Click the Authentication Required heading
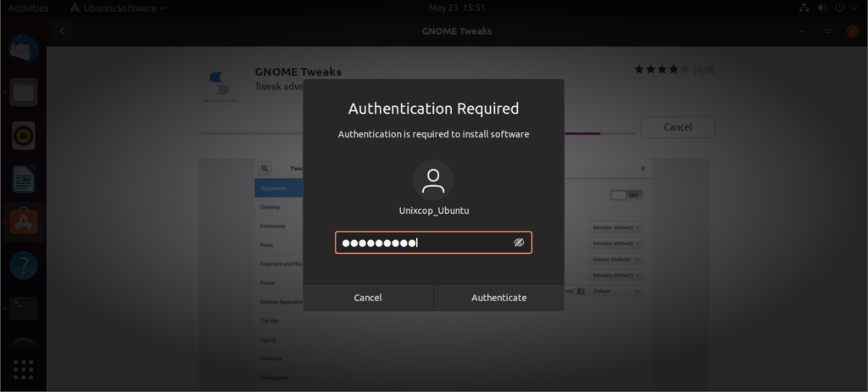The height and width of the screenshot is (392, 868). point(433,108)
